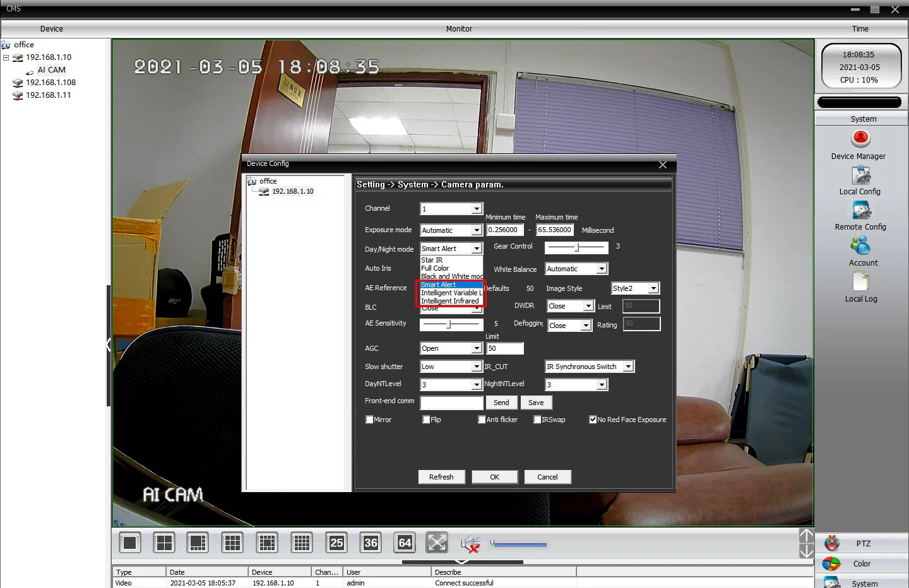Open the IR_CUT dropdown
This screenshot has height=588, width=909.
click(x=590, y=367)
